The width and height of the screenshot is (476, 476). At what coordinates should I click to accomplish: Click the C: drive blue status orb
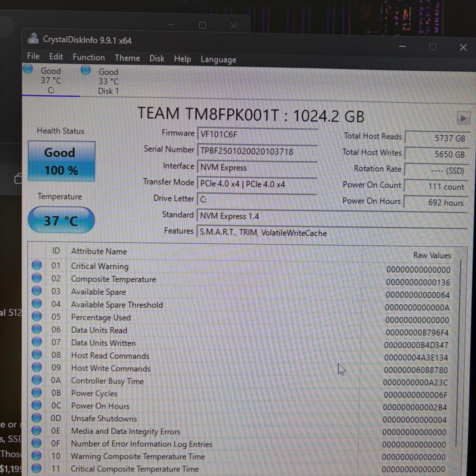[28, 69]
